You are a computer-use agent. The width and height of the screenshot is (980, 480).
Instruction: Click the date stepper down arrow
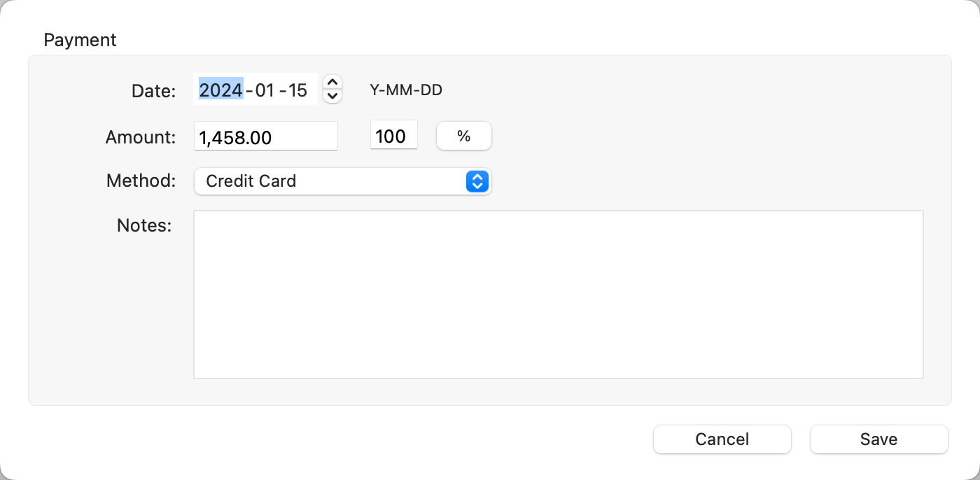[332, 96]
